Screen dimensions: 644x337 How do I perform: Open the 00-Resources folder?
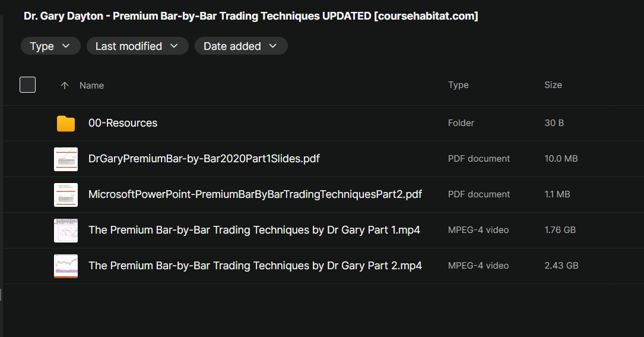tap(123, 123)
